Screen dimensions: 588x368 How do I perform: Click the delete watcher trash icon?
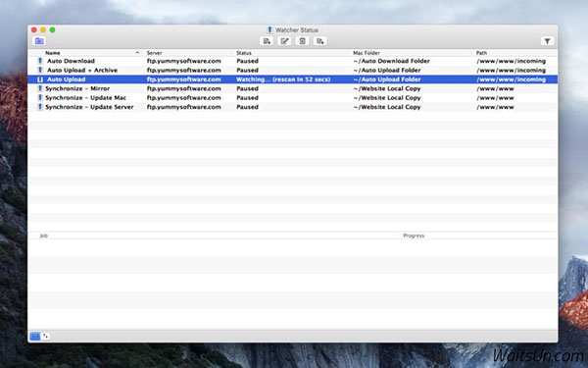click(302, 41)
